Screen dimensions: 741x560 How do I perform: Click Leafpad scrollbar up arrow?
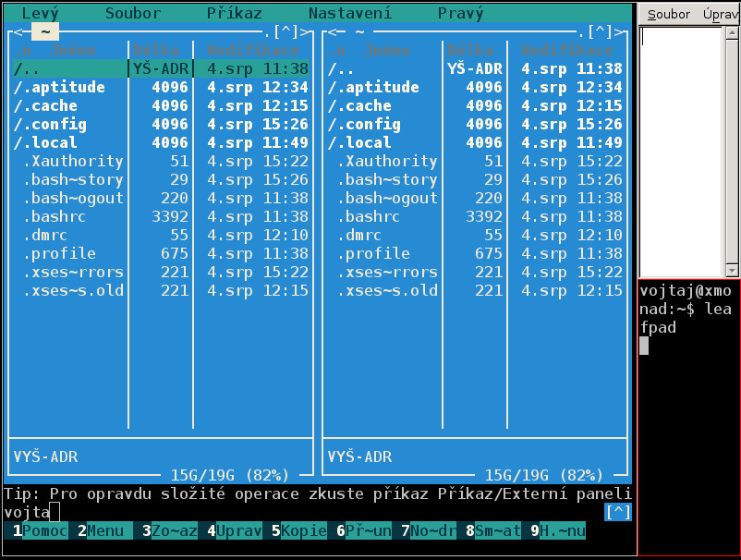(732, 32)
